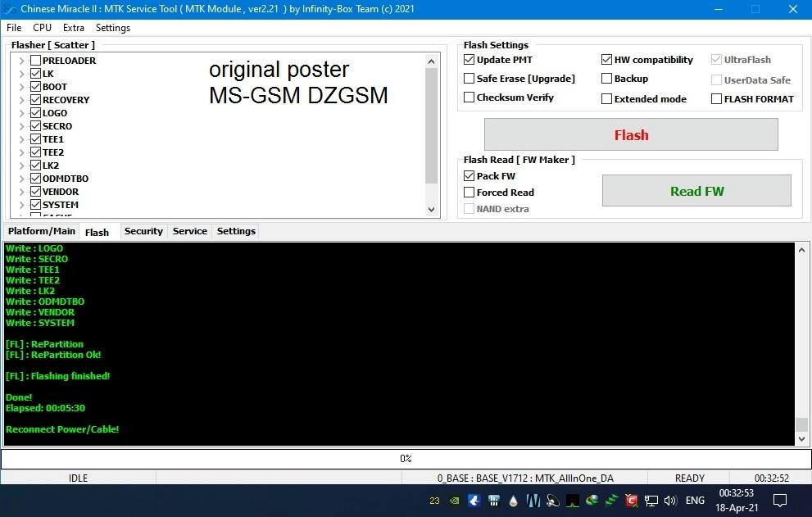The height and width of the screenshot is (517, 812).
Task: Toggle the Update PMT checkbox
Action: [x=470, y=60]
